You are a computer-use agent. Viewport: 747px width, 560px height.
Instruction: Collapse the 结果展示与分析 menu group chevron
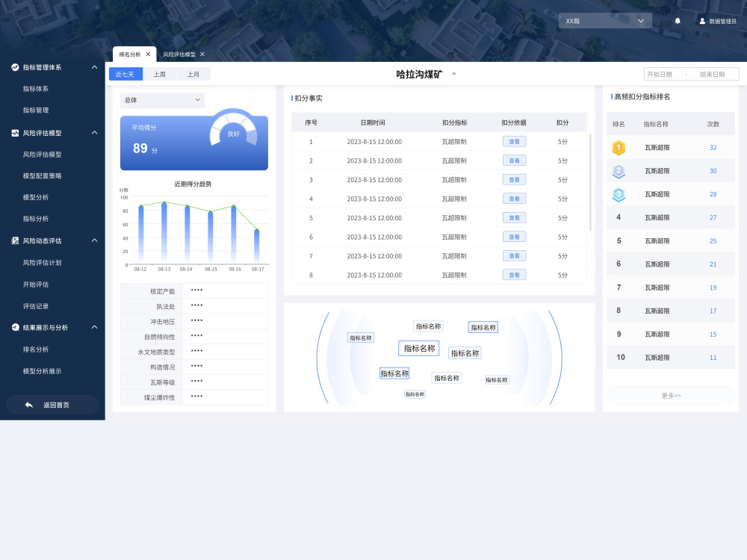(94, 327)
